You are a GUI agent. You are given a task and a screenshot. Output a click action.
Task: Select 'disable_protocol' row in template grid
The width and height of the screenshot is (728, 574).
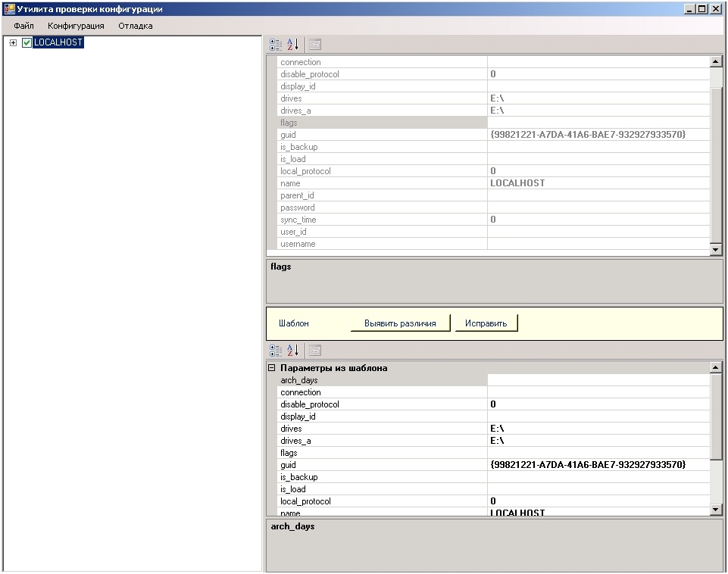(493, 404)
